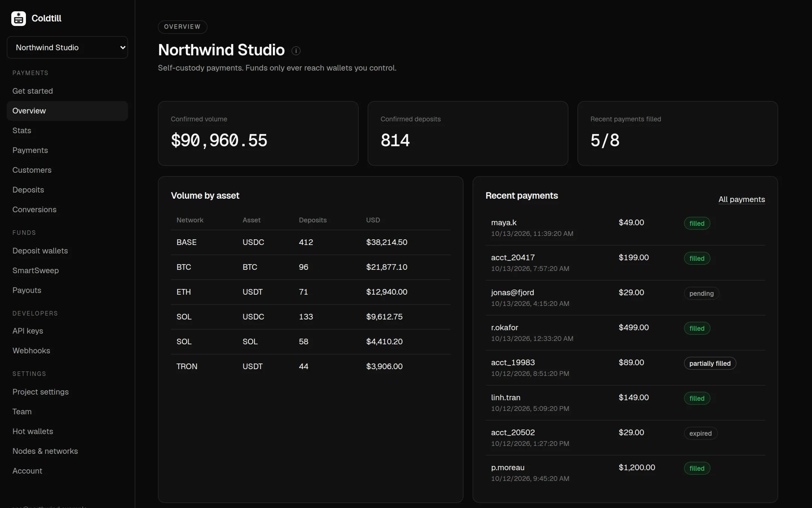The image size is (812, 508).
Task: Click the Volume by asset heading
Action: click(205, 196)
